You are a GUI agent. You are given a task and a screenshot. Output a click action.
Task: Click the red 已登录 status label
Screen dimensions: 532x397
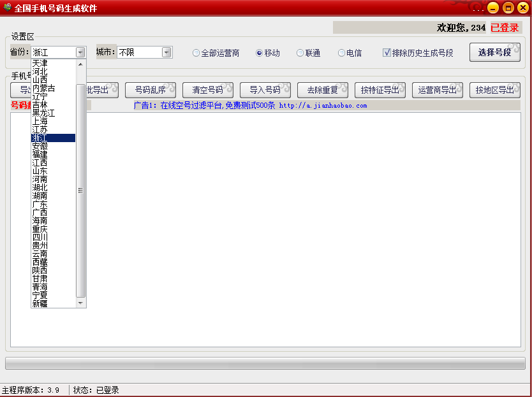point(505,28)
